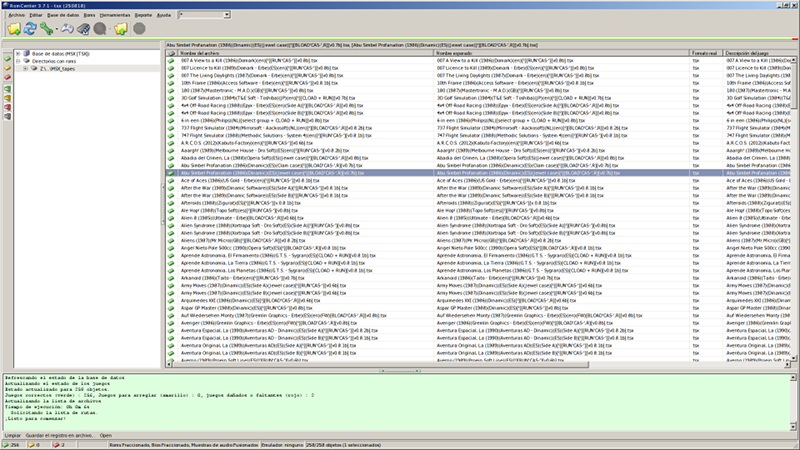Click the chip icon column header
Image resolution: width=800 pixels, height=450 pixels.
171,53
